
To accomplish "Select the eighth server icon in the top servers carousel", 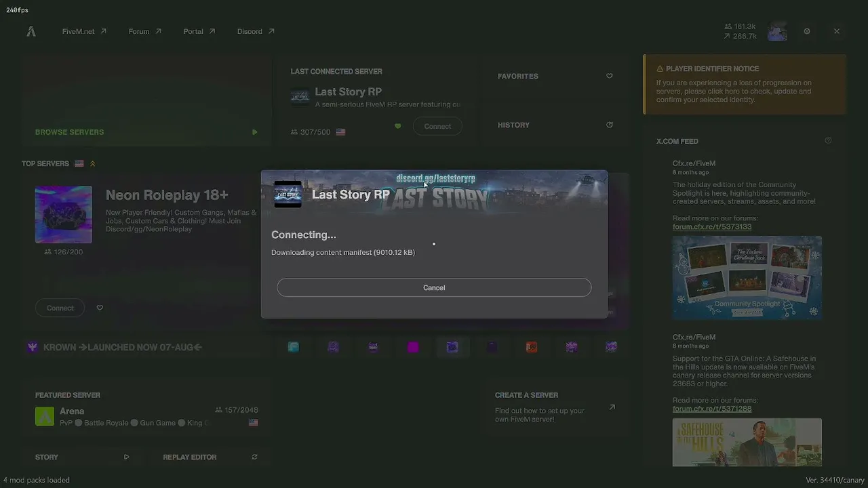I will point(572,347).
